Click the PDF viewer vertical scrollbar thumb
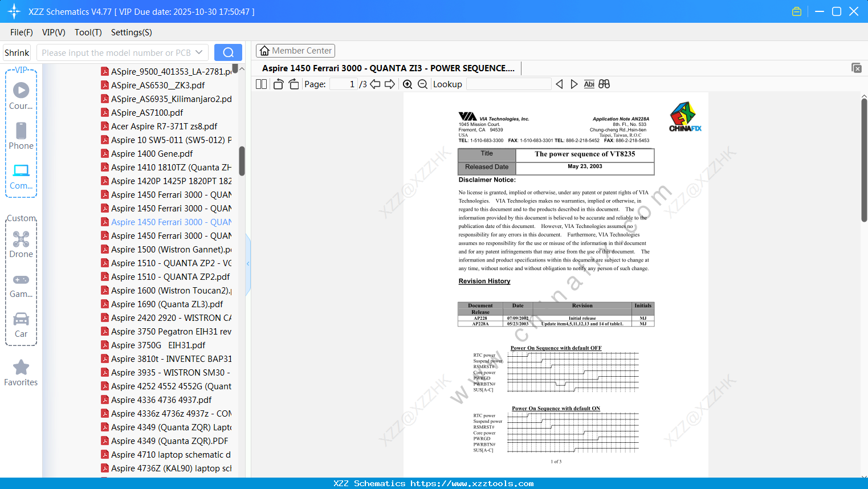 pyautogui.click(x=864, y=160)
